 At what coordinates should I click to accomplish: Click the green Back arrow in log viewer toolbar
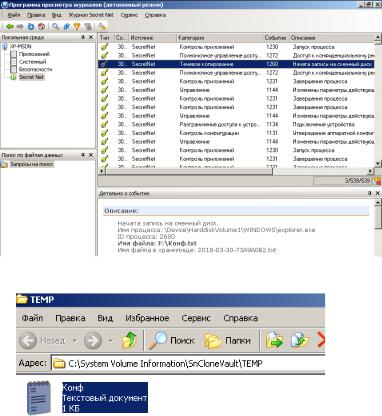point(10,26)
